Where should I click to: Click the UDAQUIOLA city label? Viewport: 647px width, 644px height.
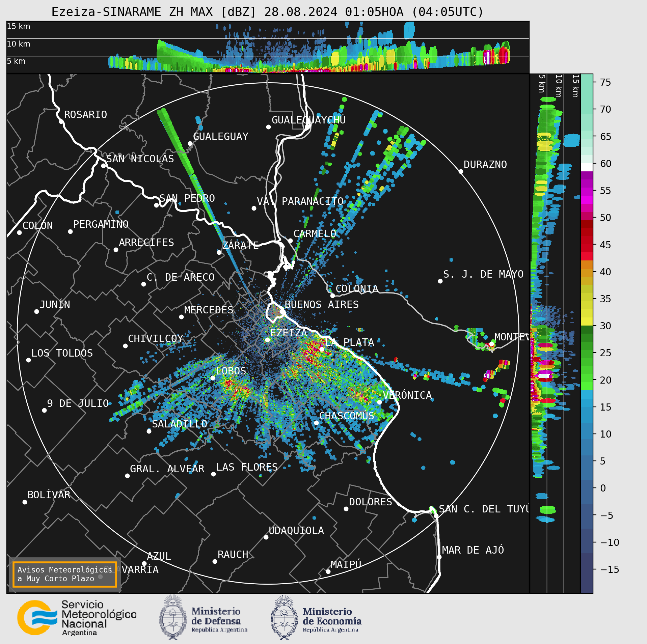[296, 531]
